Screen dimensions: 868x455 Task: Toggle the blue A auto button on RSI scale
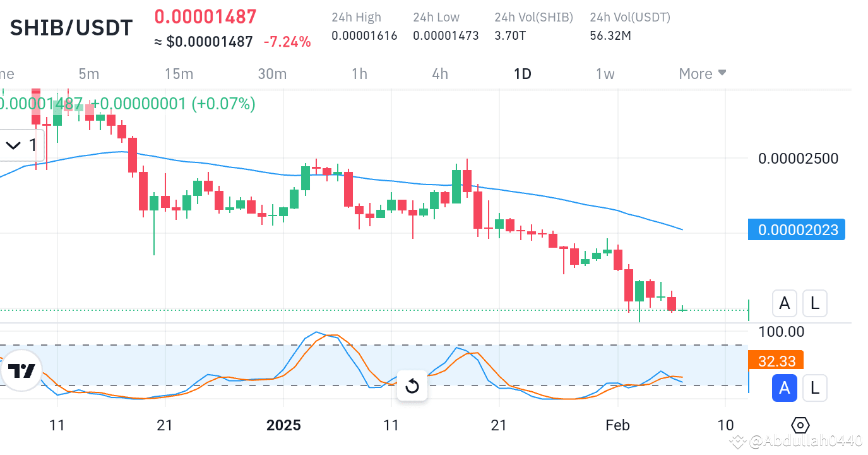[x=784, y=388]
